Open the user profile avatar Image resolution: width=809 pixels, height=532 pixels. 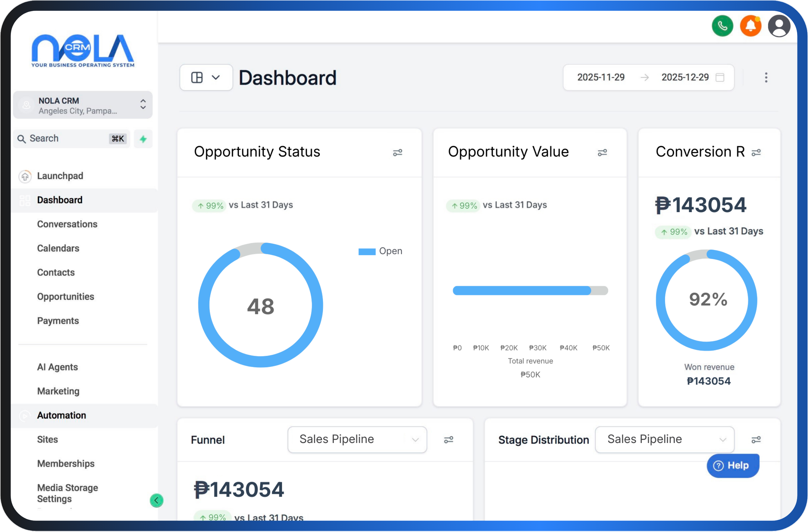pyautogui.click(x=779, y=26)
